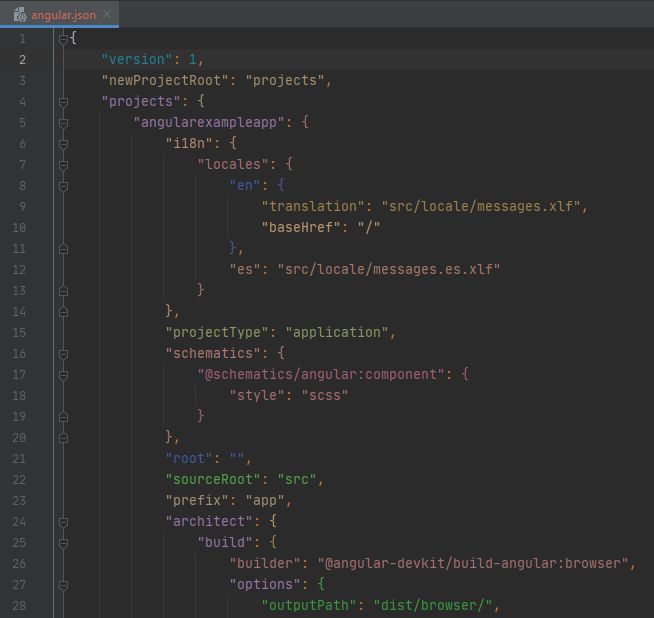654x618 pixels.
Task: Click the "sourceRoot" key
Action: pyautogui.click(x=213, y=479)
